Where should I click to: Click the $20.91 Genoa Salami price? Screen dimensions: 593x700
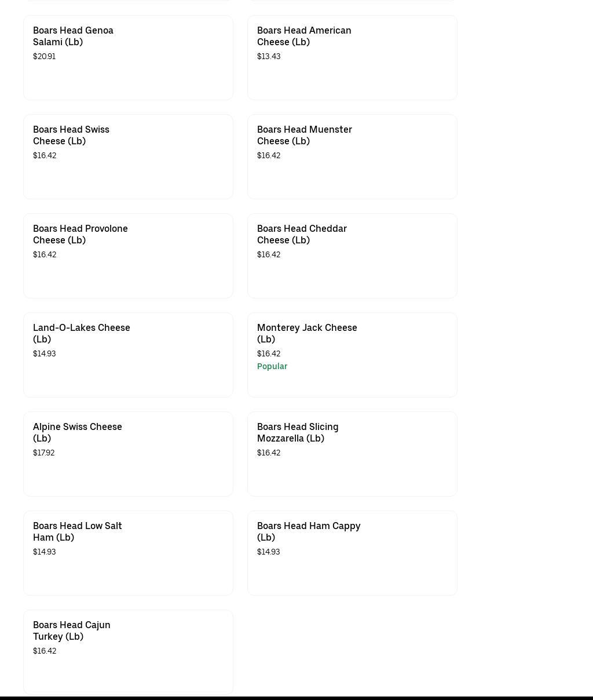(45, 56)
